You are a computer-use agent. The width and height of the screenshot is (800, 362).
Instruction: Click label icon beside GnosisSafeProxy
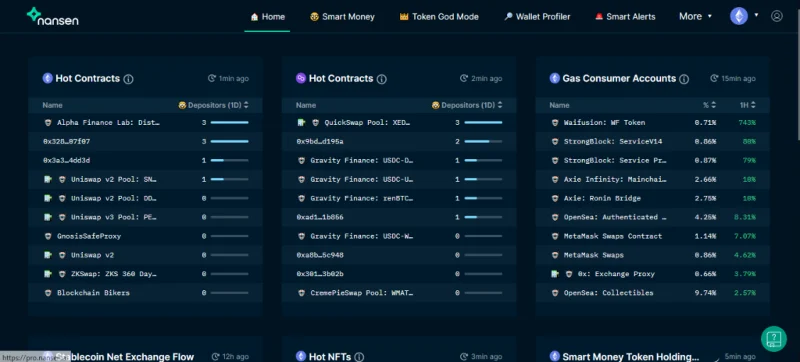48,236
